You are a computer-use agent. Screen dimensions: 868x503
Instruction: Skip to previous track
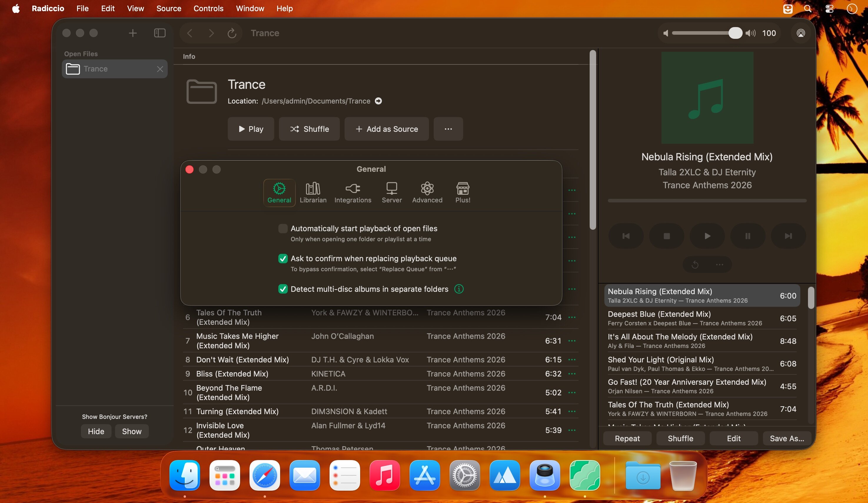point(626,236)
